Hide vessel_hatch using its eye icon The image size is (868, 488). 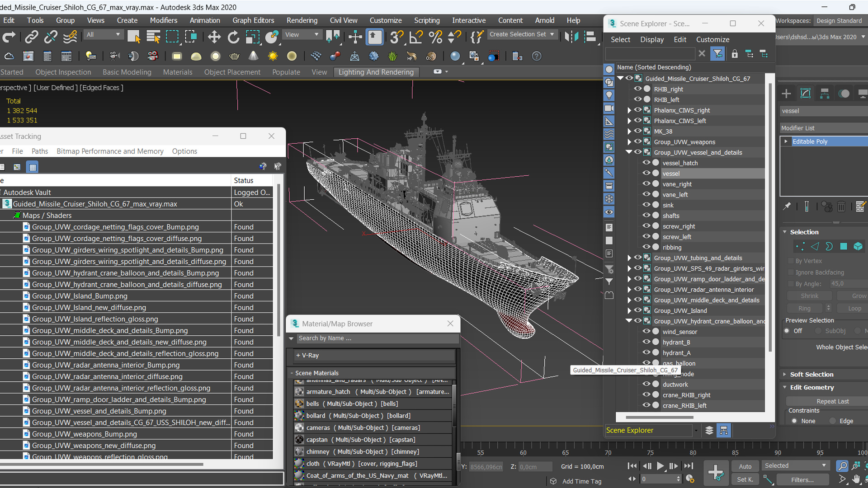click(646, 163)
